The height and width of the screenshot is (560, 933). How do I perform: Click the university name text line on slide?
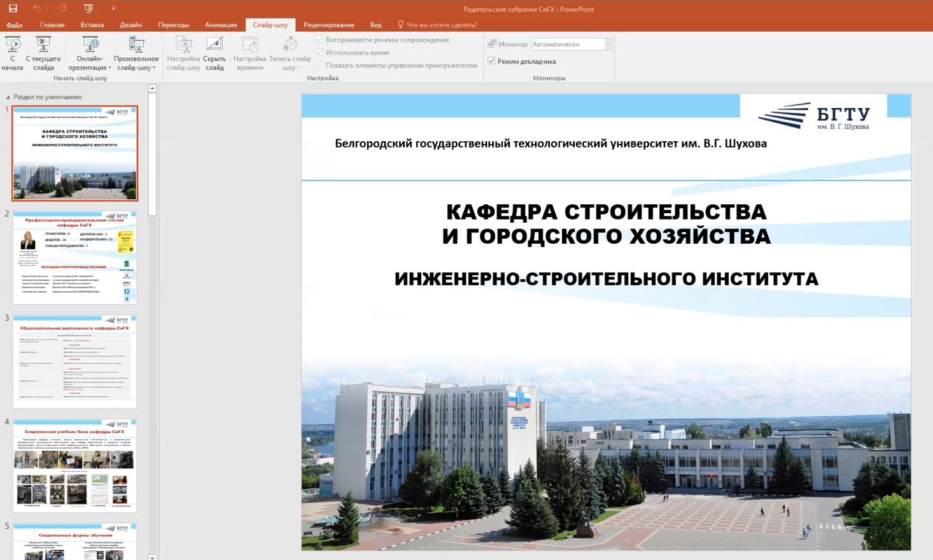click(551, 143)
